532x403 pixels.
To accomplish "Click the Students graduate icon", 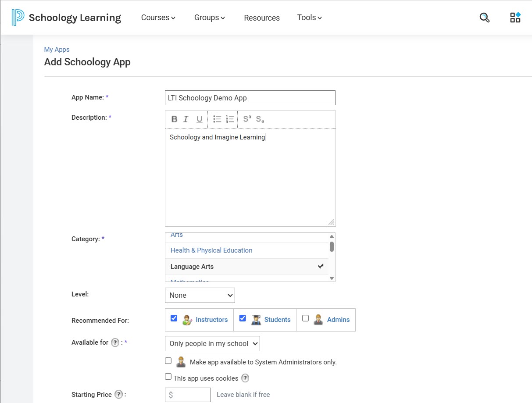I will (256, 320).
